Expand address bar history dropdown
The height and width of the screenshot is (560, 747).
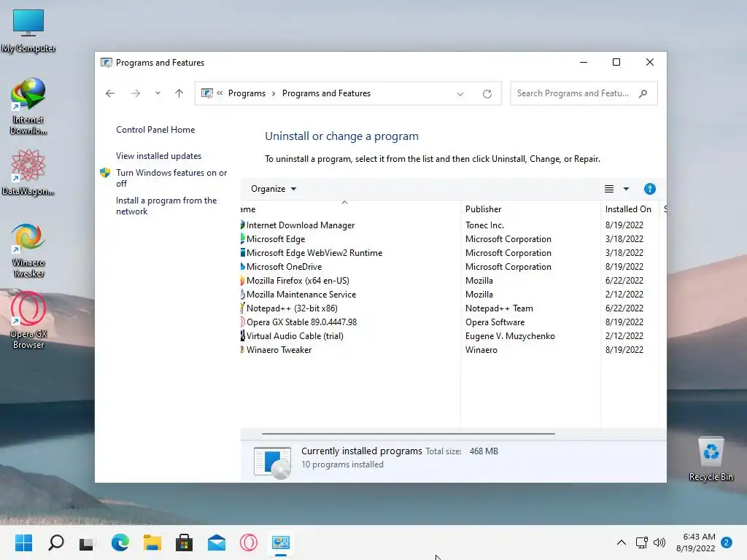pyautogui.click(x=460, y=94)
